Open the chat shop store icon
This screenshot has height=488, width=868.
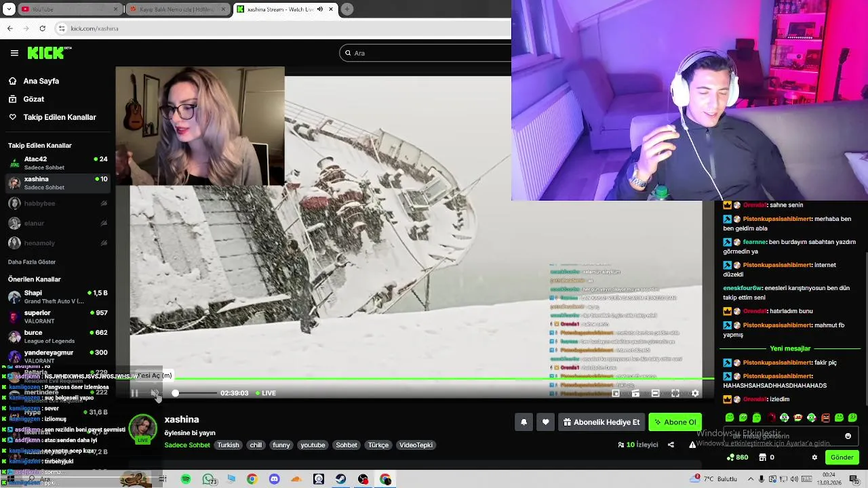pyautogui.click(x=762, y=457)
